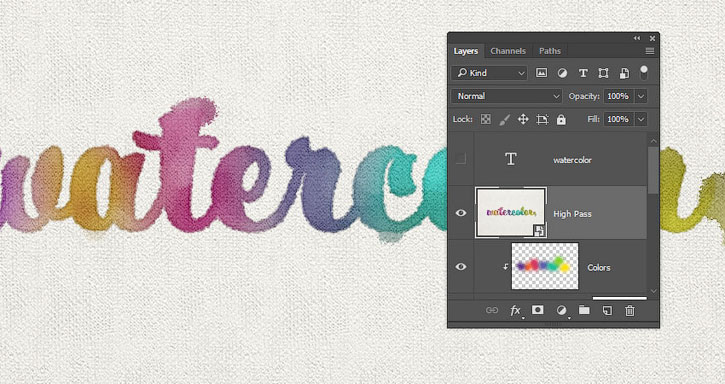The width and height of the screenshot is (725, 384).
Task: Show the hidden watercolor text layer
Action: coord(461,159)
